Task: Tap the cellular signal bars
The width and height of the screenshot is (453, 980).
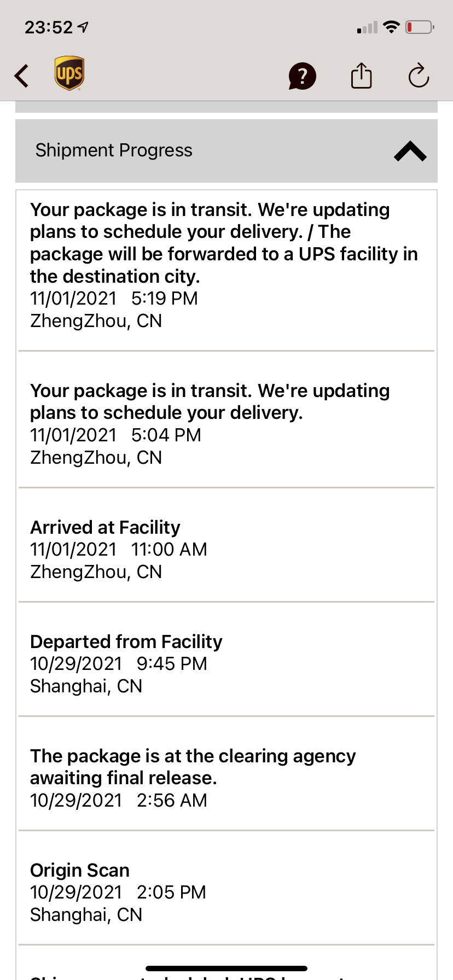Action: point(367,27)
